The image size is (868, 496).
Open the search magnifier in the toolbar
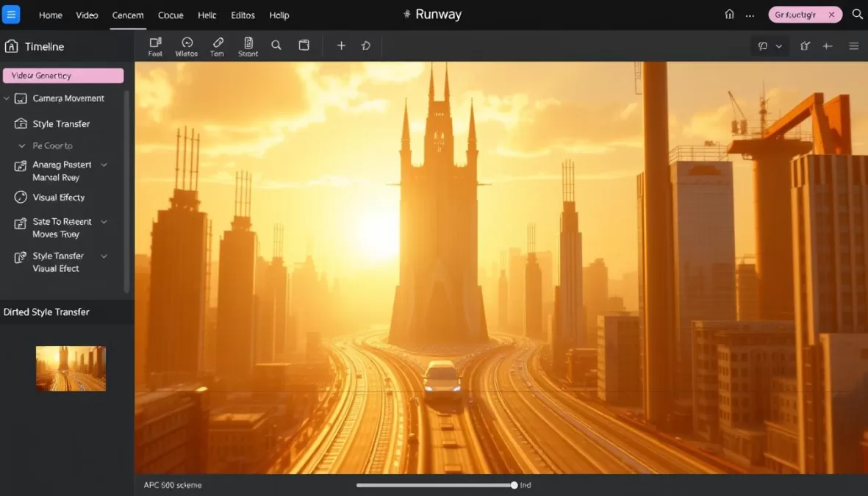click(x=276, y=45)
